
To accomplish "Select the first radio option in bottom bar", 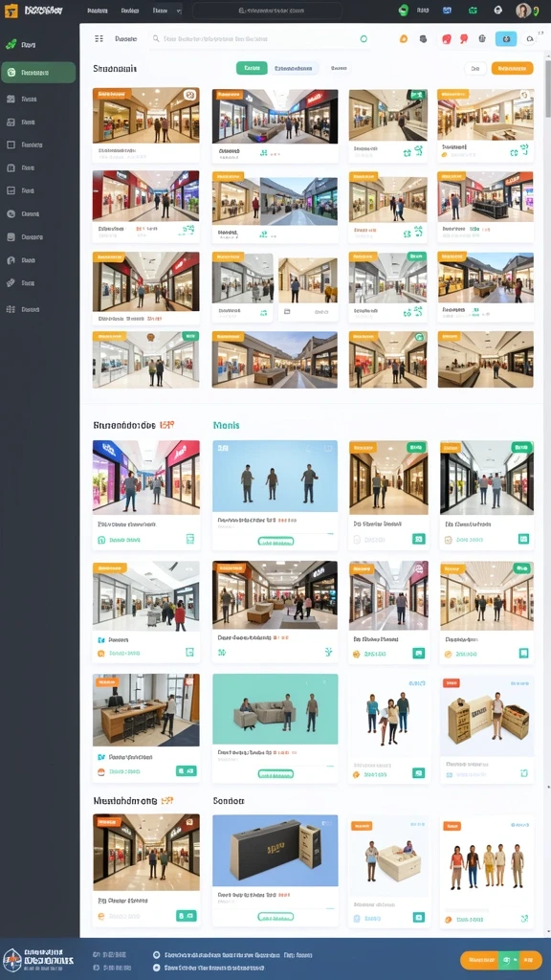I will (x=156, y=955).
